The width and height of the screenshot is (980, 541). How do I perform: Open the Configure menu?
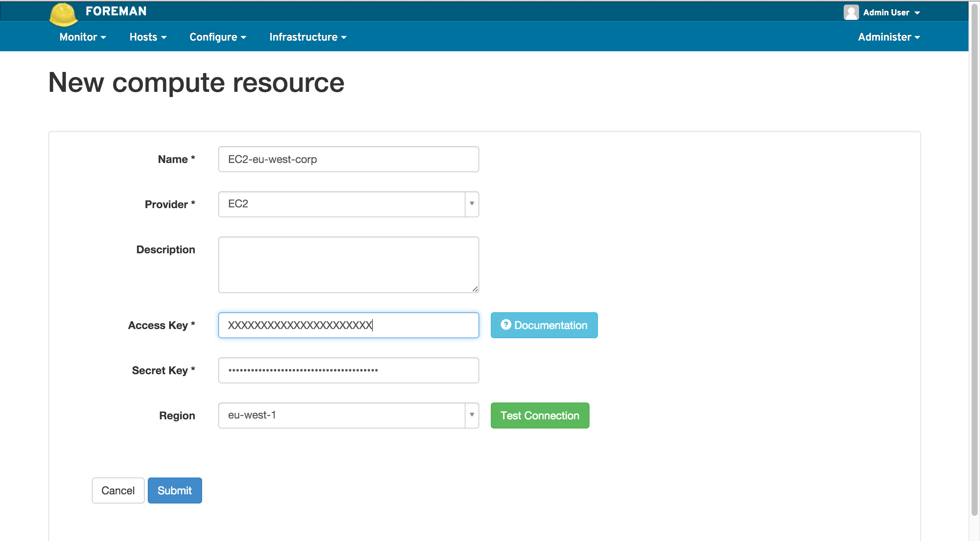point(217,37)
